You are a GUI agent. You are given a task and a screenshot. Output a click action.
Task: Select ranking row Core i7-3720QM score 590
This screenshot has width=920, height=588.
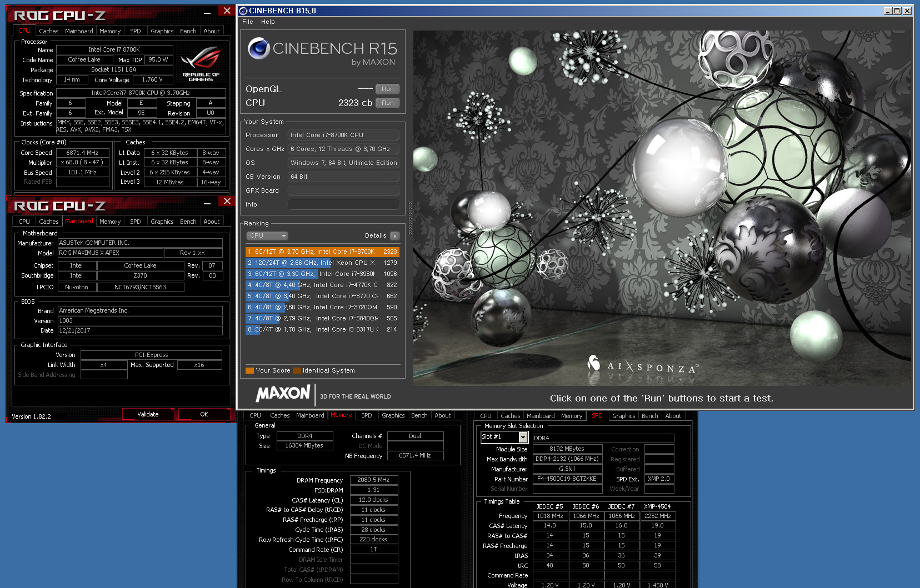click(322, 307)
